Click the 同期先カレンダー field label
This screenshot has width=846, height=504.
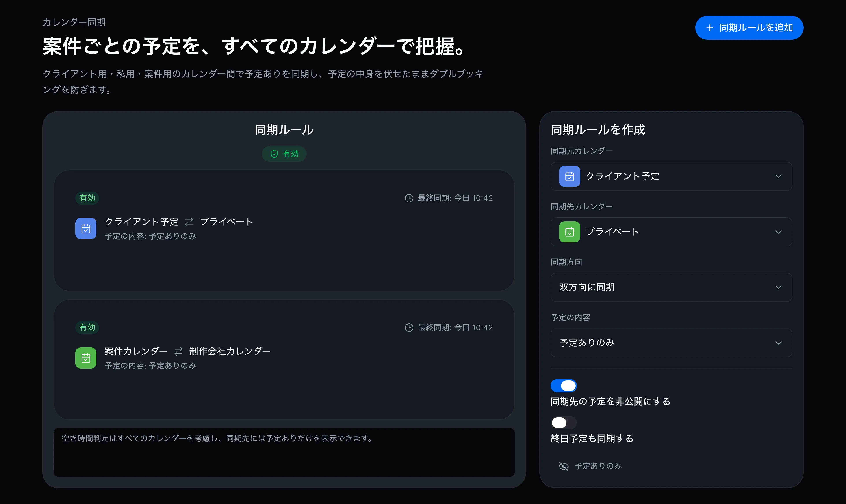(582, 206)
